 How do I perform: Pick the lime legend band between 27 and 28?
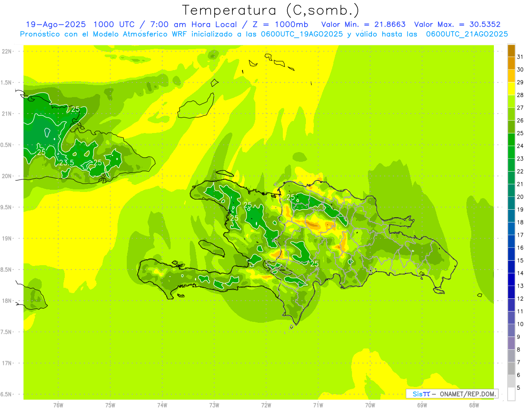pyautogui.click(x=511, y=101)
